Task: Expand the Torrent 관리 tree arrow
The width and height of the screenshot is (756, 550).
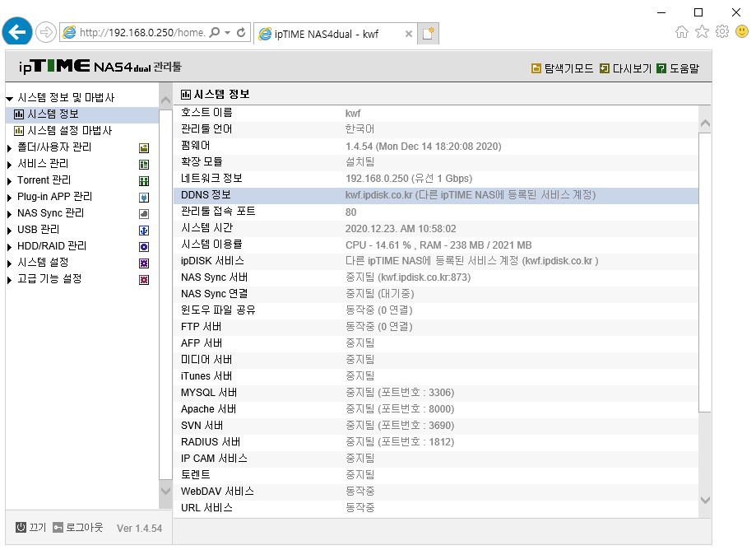Action: [9, 181]
